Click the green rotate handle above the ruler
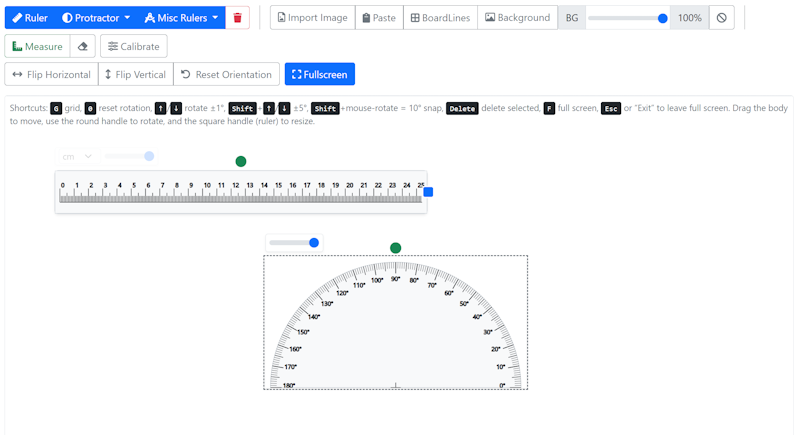 point(240,161)
